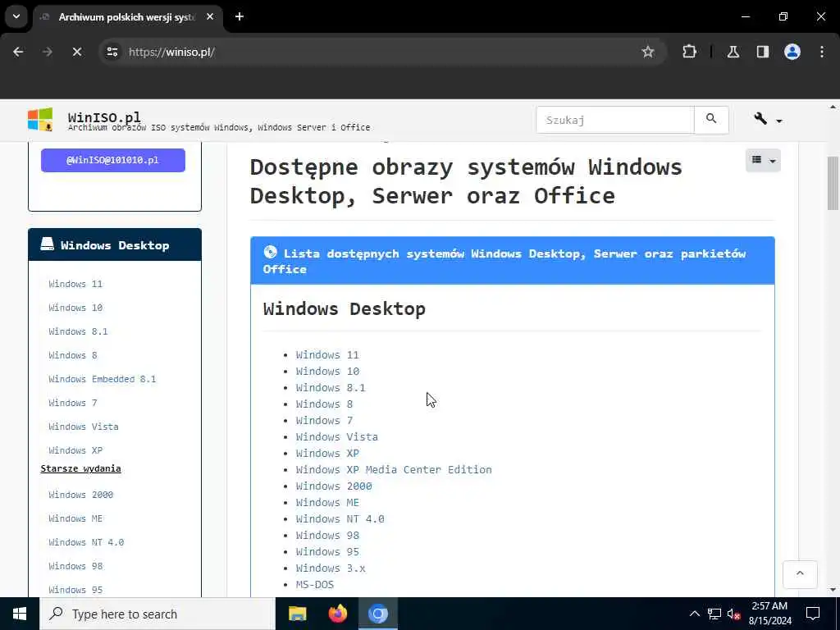Open the Extensions puzzle icon
This screenshot has height=630, width=840.
click(x=689, y=52)
